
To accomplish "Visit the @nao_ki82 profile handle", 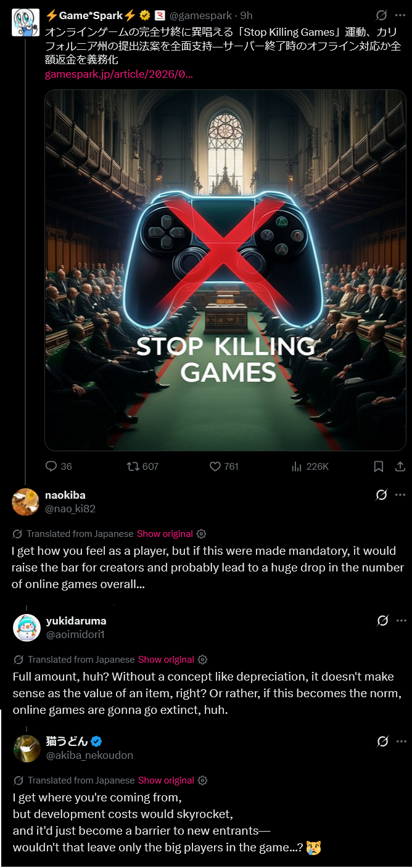I will tap(70, 509).
